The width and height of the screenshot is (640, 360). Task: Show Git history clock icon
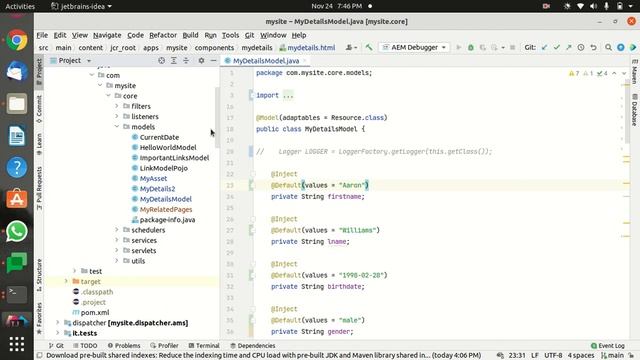[581, 47]
